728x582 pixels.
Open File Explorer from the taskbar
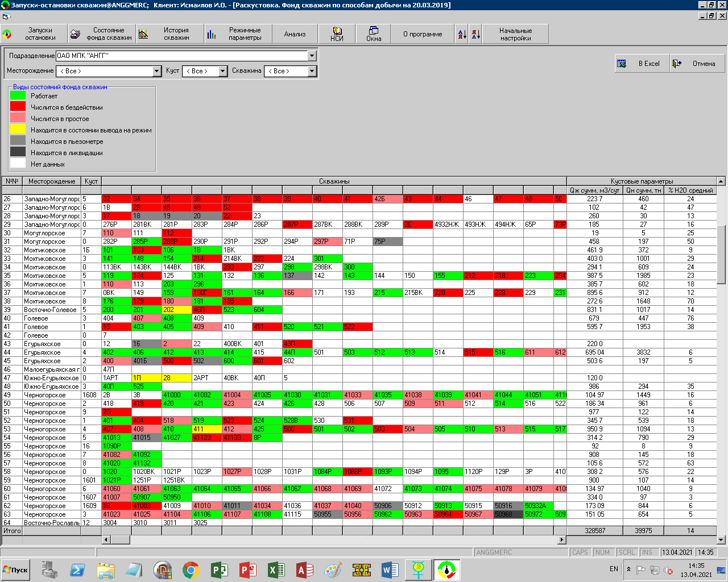pyautogui.click(x=106, y=570)
